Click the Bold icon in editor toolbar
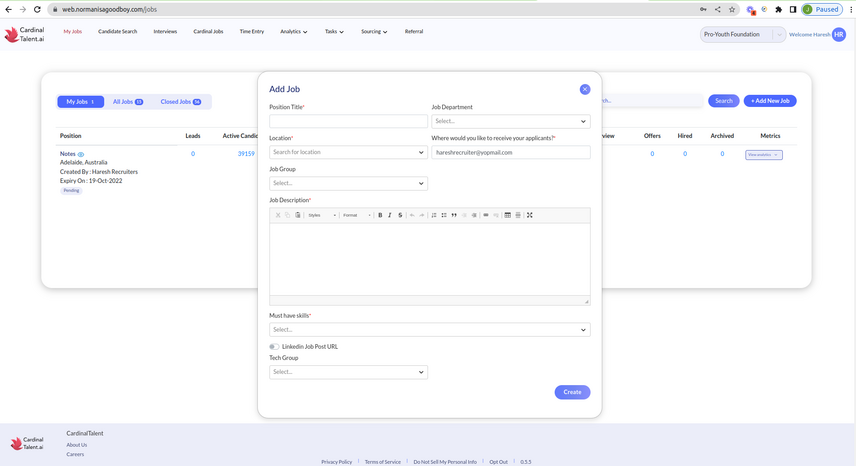The image size is (856, 466). click(x=380, y=215)
